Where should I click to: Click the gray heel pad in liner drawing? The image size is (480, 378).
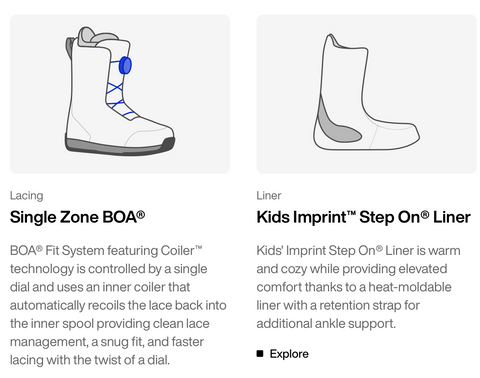click(337, 122)
